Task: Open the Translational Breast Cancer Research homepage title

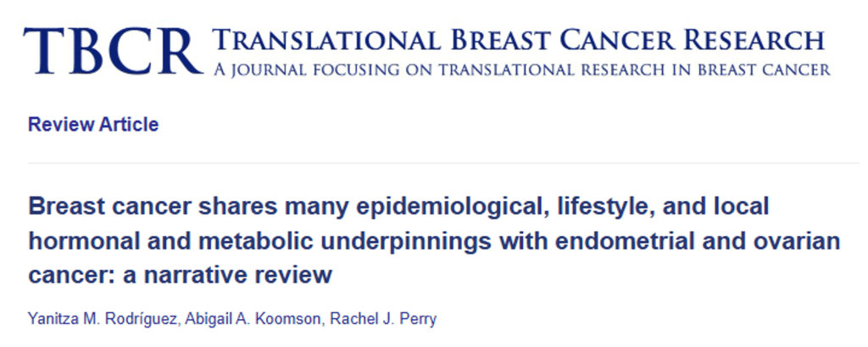Action: [x=520, y=40]
